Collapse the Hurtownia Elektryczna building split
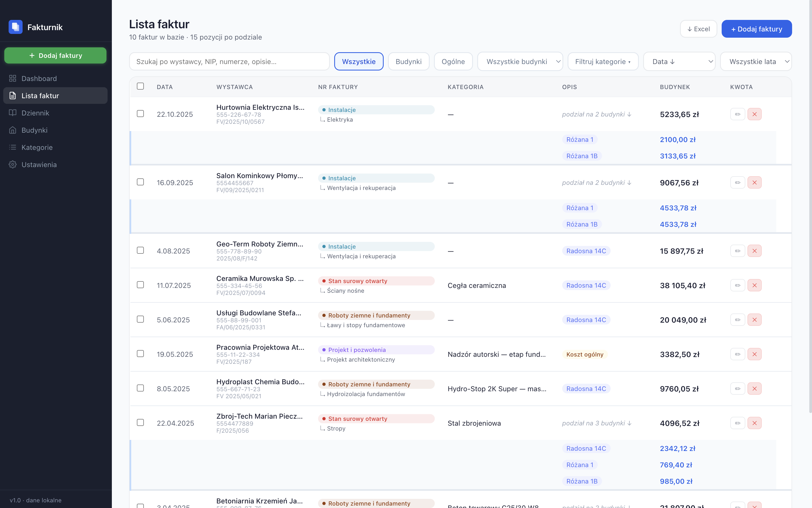The image size is (812, 508). pyautogui.click(x=596, y=114)
